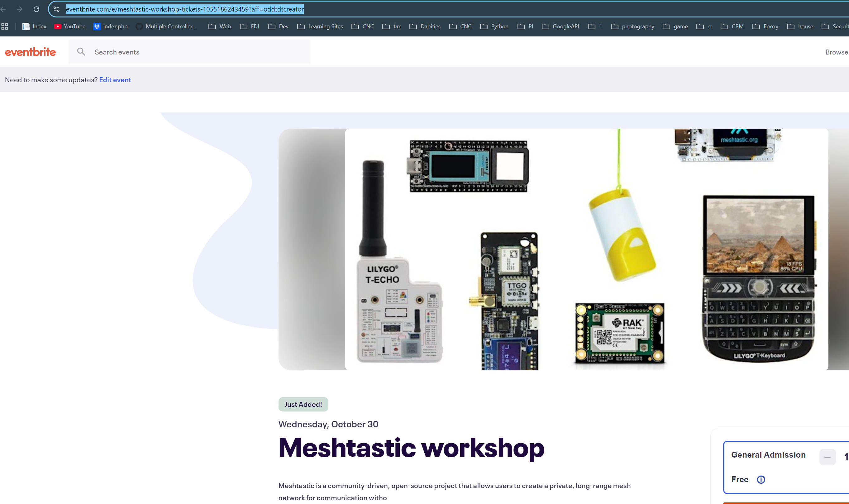Select the General Admission ticket label

[768, 455]
